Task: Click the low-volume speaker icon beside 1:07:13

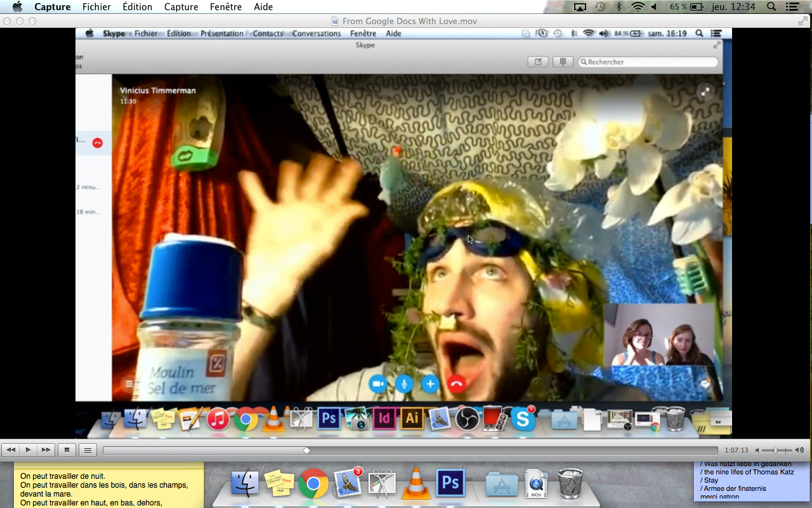Action: point(757,450)
